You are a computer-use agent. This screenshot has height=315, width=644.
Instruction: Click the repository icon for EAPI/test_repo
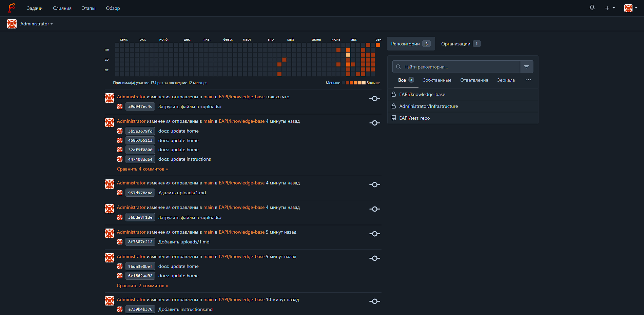pyautogui.click(x=394, y=118)
